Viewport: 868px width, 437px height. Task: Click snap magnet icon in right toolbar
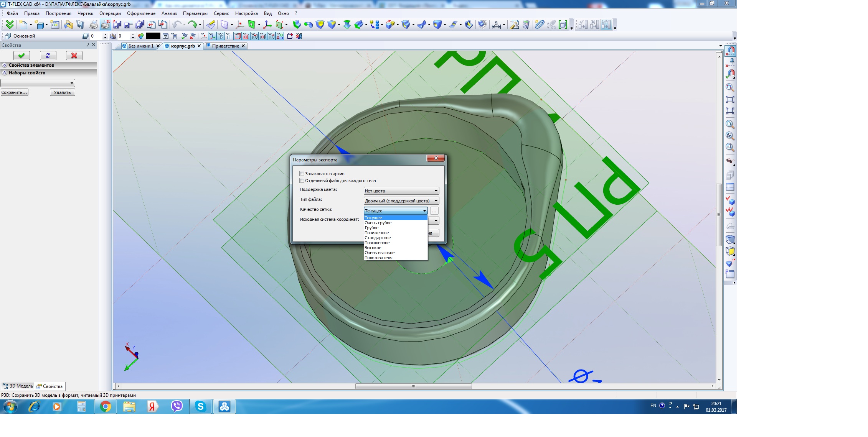click(x=730, y=51)
